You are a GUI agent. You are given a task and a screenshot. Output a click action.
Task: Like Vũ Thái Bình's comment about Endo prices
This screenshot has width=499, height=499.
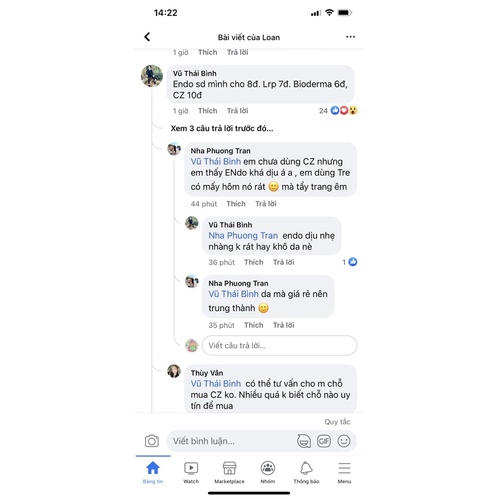pyautogui.click(x=207, y=111)
